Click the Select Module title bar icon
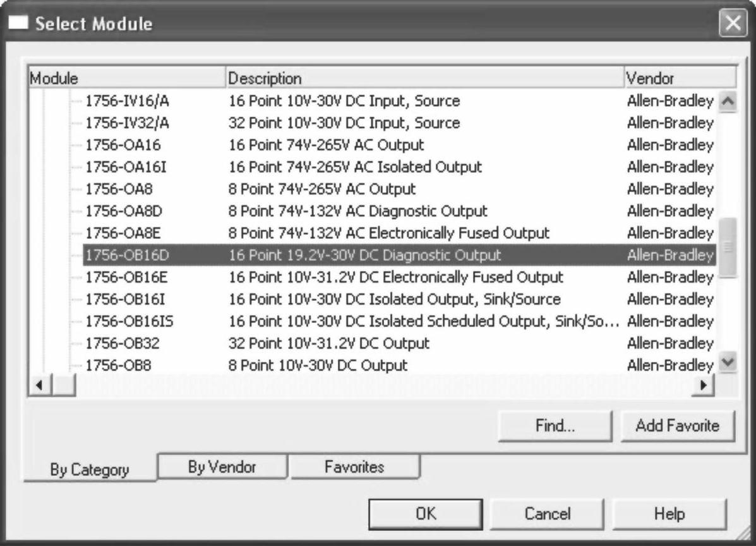Screen dimensions: 756x546 18,23
